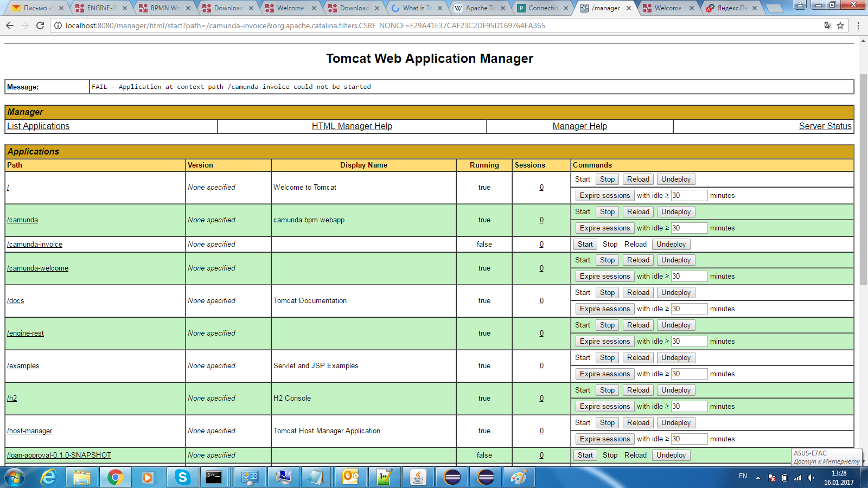Open Outlook from the taskbar
Screen dimensions: 868x488
(350, 478)
